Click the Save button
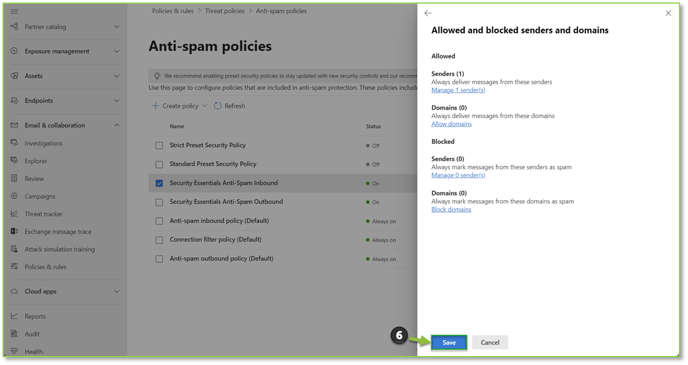 click(449, 343)
